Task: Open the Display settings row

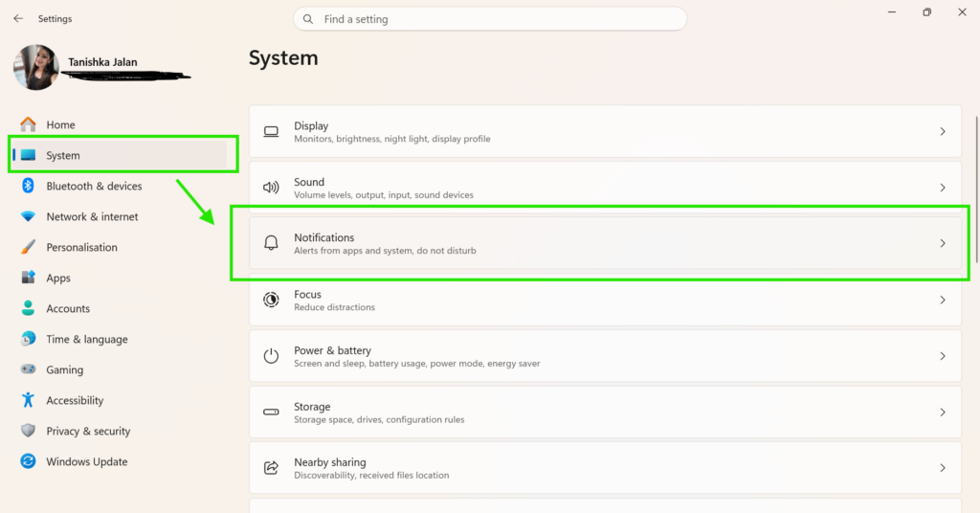Action: [x=605, y=131]
